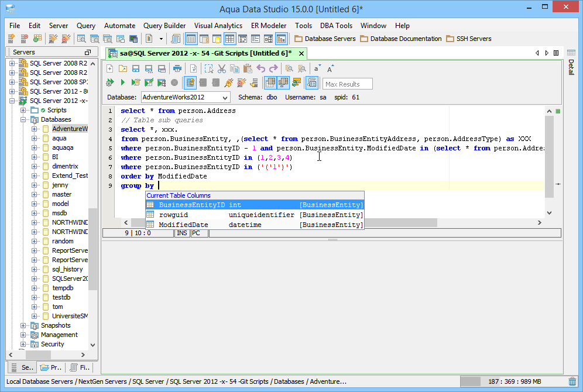Click the Database Documentation toolbar link

400,39
